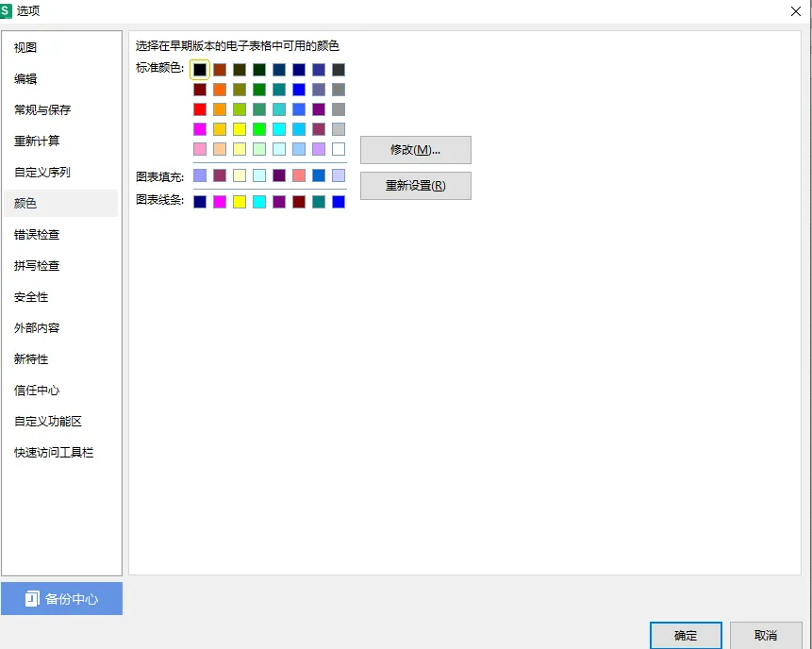Cancel the dialog using 取消
Image resolution: width=812 pixels, height=649 pixels.
(x=766, y=636)
